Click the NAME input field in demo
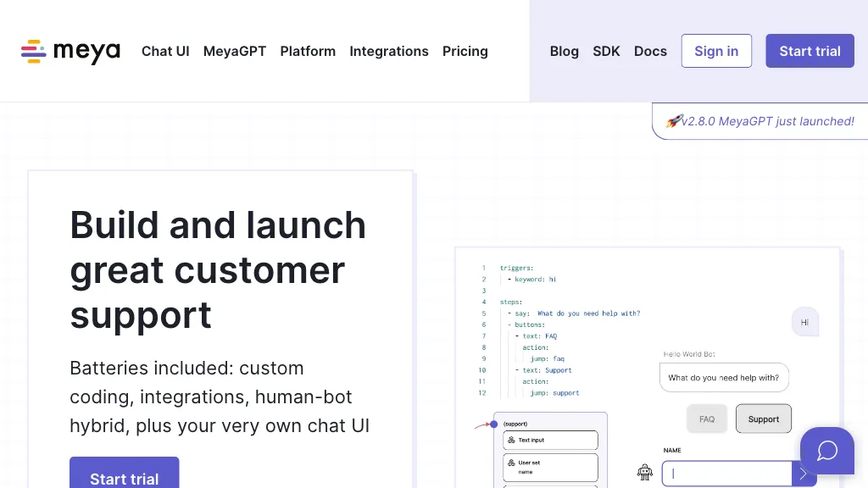The height and width of the screenshot is (488, 868). [726, 474]
